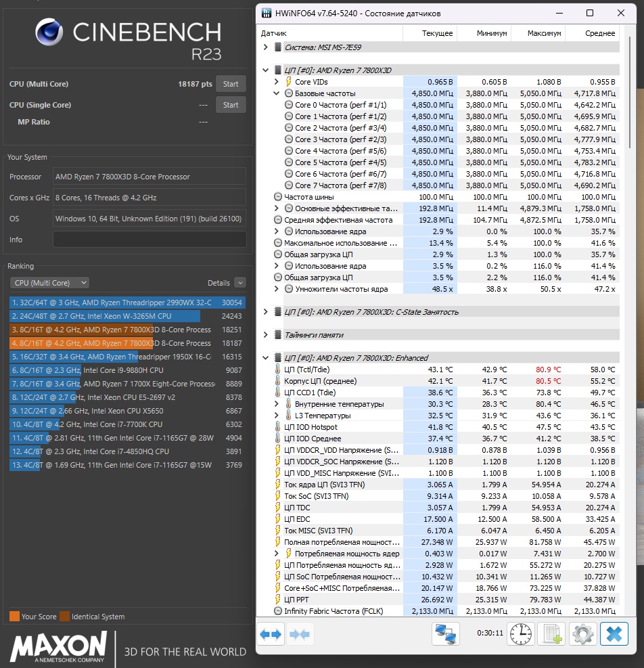Click the thermometer icon of ЦП CCD1 (Tdie)

pos(278,393)
